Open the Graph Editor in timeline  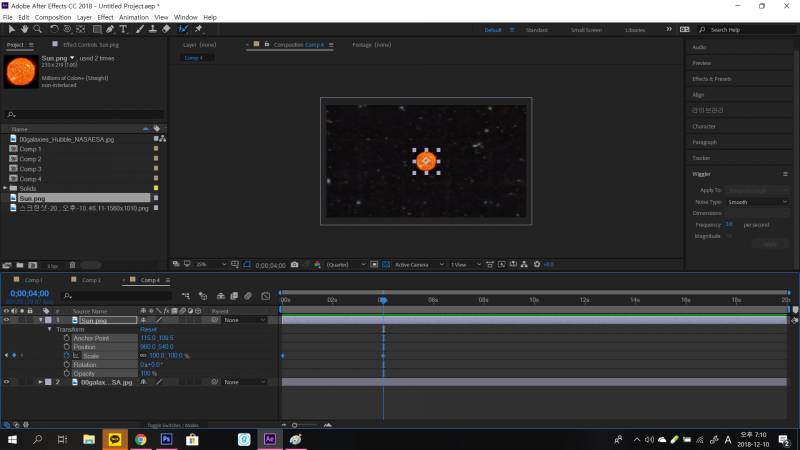(263, 296)
